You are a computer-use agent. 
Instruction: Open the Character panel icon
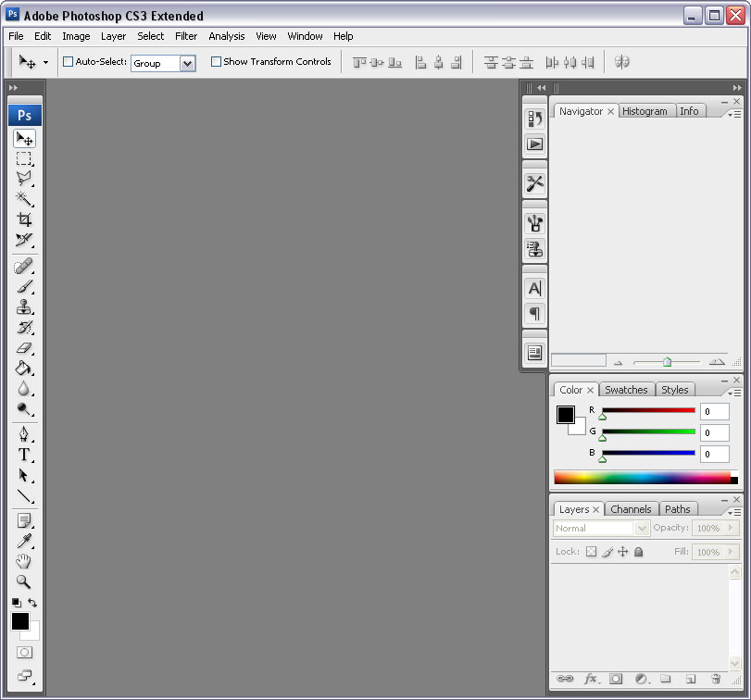click(x=535, y=289)
